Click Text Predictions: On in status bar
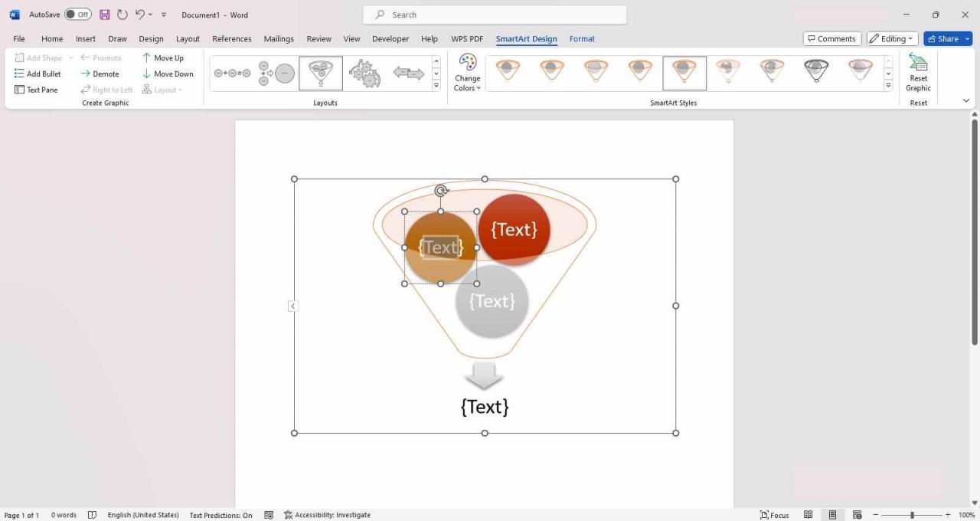This screenshot has width=980, height=521. click(x=220, y=514)
